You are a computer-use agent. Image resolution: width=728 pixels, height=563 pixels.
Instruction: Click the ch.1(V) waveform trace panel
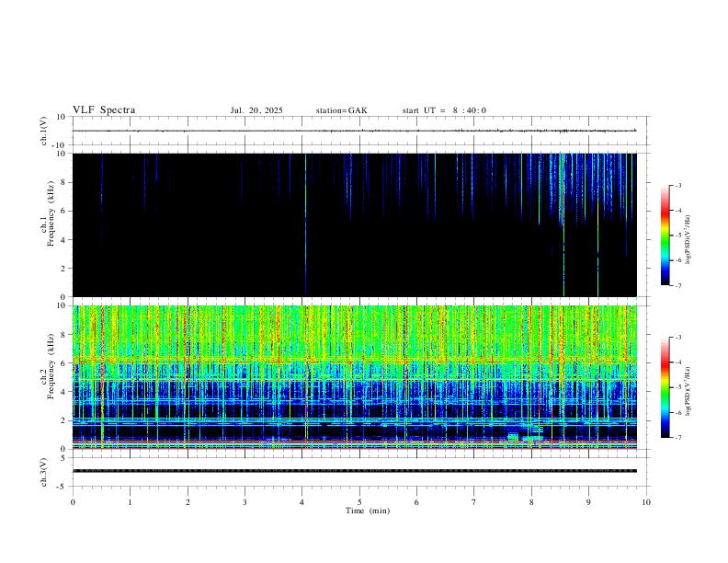[359, 131]
